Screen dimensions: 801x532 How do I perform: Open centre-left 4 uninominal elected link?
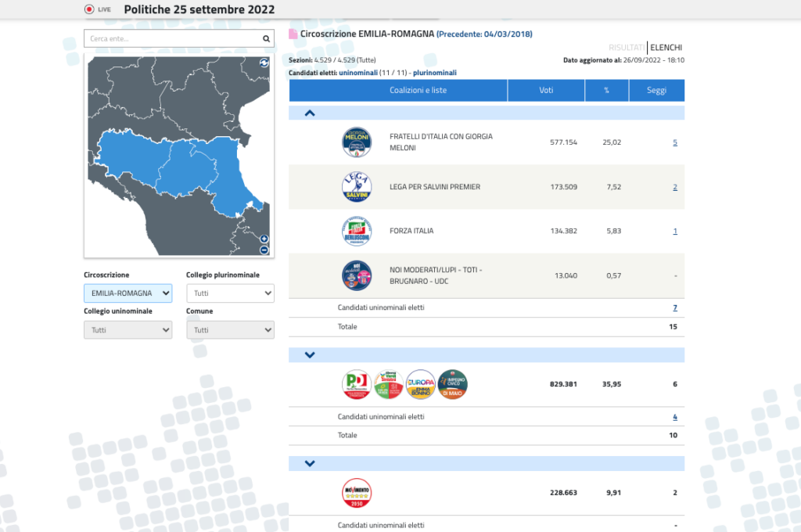tap(675, 417)
